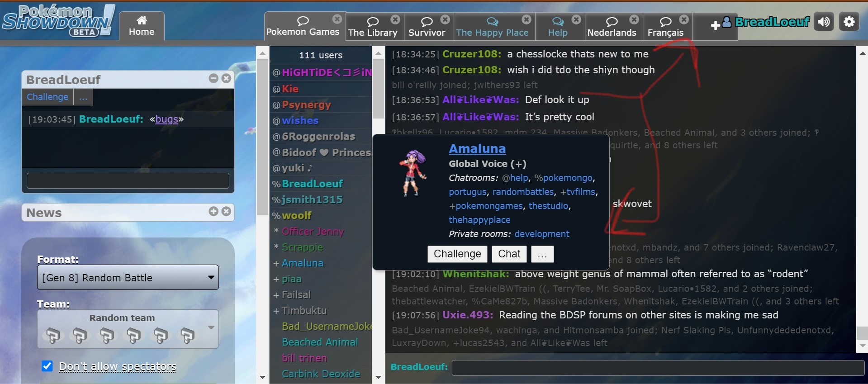Challenge Amaluna from the user popup
Screen dimensions: 868x384
click(x=457, y=254)
